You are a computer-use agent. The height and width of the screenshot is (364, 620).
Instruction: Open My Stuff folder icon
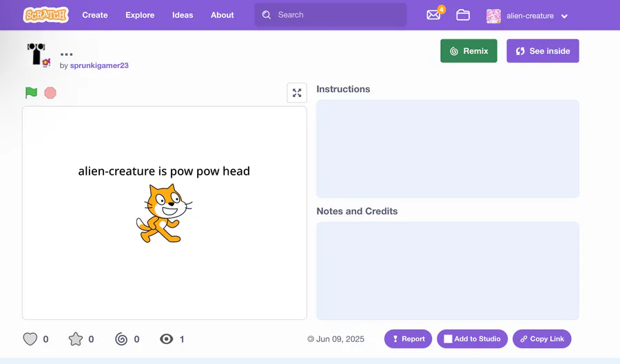(x=463, y=15)
